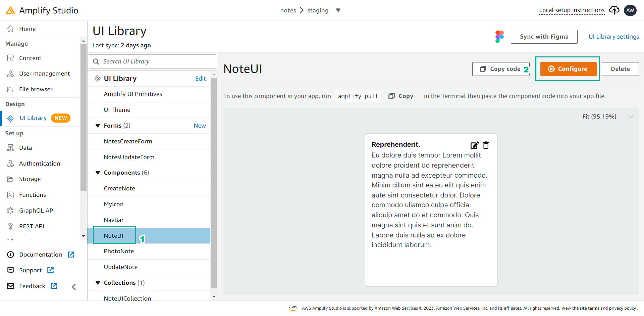Image resolution: width=644 pixels, height=316 pixels.
Task: Select the CreateNote component
Action: [x=149, y=188]
